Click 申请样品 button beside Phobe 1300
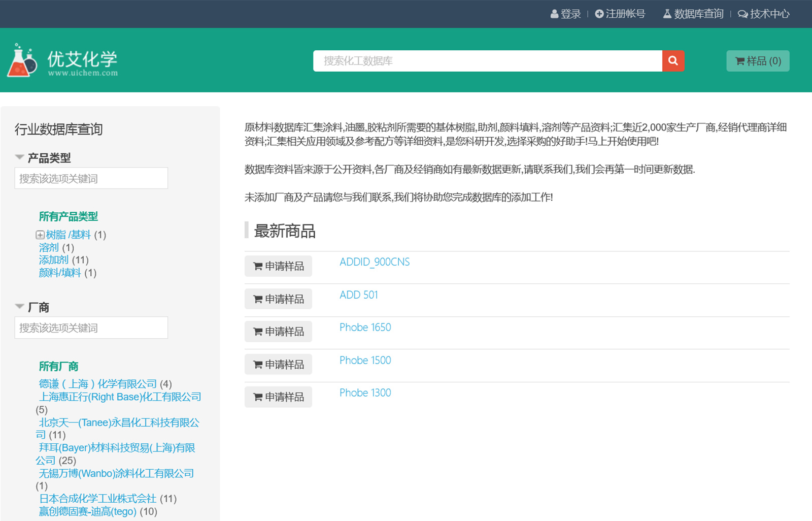812x521 pixels. tap(278, 397)
